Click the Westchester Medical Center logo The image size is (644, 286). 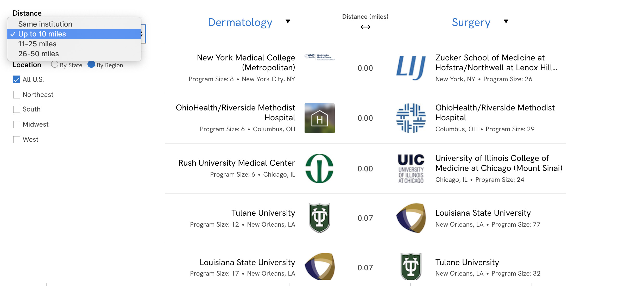[x=319, y=58]
